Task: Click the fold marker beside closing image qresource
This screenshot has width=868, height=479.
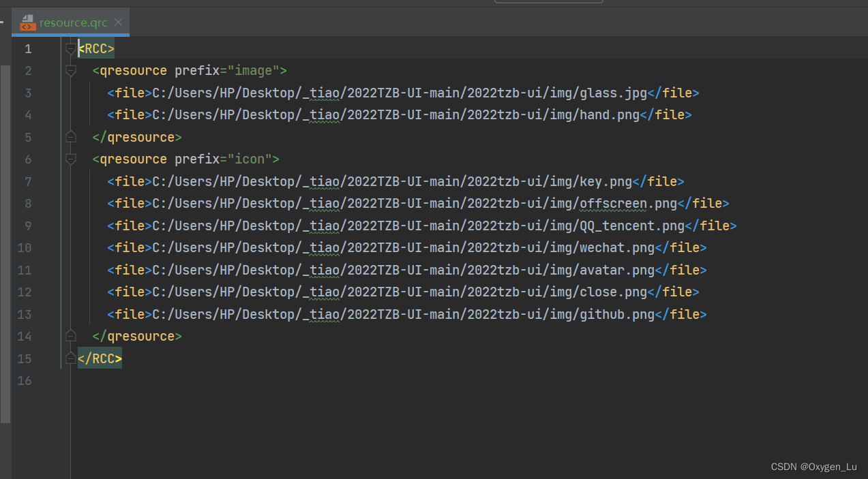Action: point(70,137)
